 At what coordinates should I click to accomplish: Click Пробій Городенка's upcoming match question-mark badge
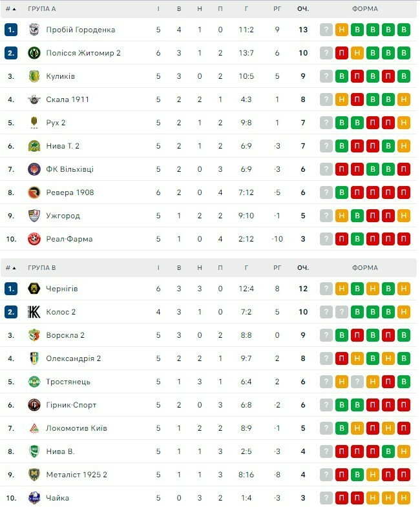click(x=327, y=30)
